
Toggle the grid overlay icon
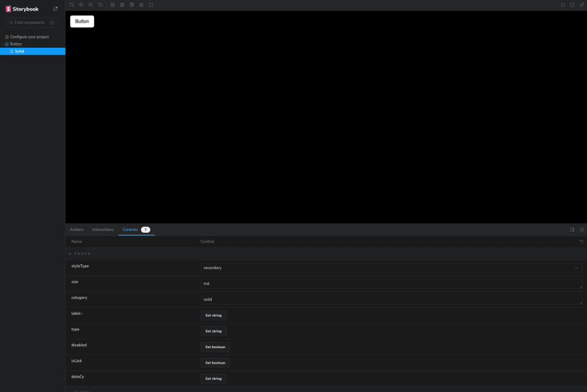click(x=122, y=5)
